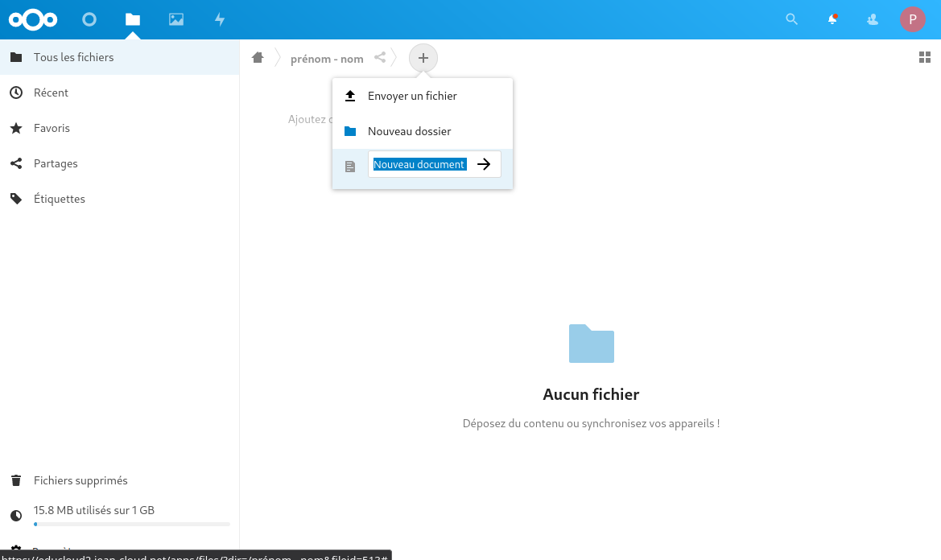Open the Activity lightning bolt icon
The height and width of the screenshot is (560, 941).
coord(220,19)
